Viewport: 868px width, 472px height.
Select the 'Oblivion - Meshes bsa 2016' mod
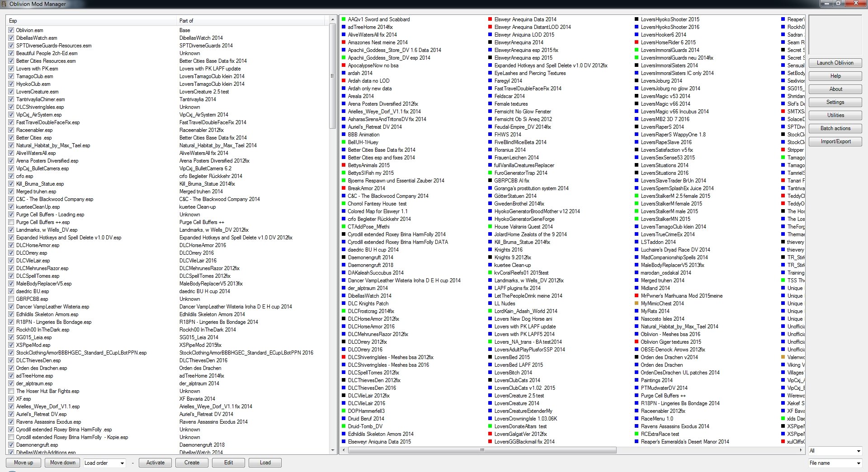[670, 334]
